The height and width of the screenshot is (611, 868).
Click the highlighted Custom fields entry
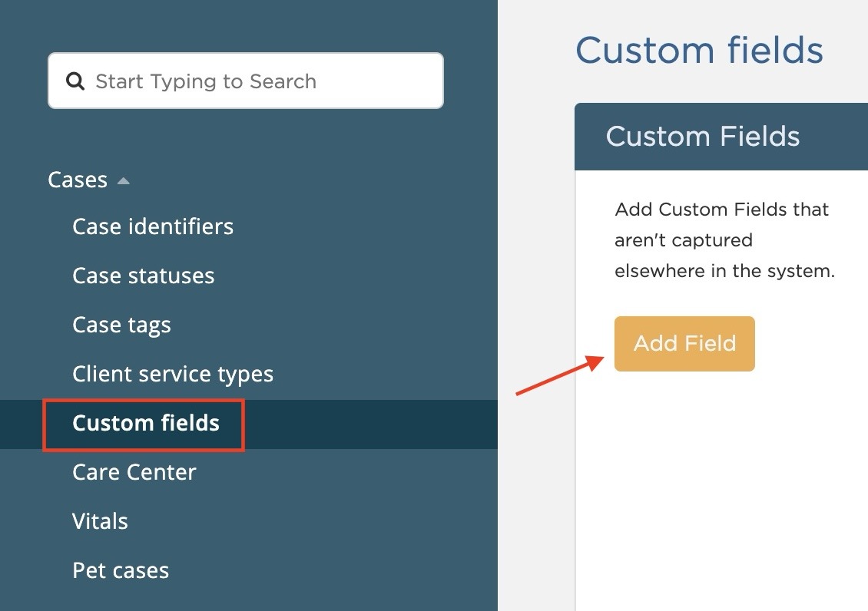(144, 423)
